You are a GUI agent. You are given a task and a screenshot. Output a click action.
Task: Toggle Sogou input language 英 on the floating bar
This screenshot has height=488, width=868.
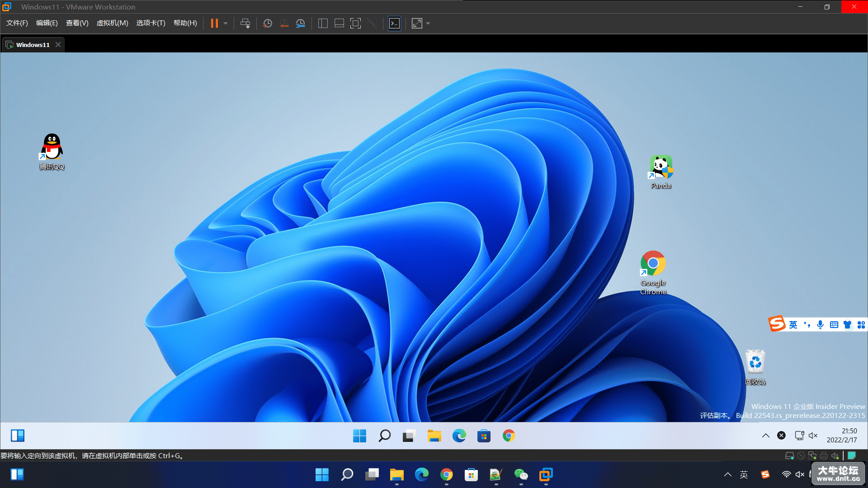point(793,324)
